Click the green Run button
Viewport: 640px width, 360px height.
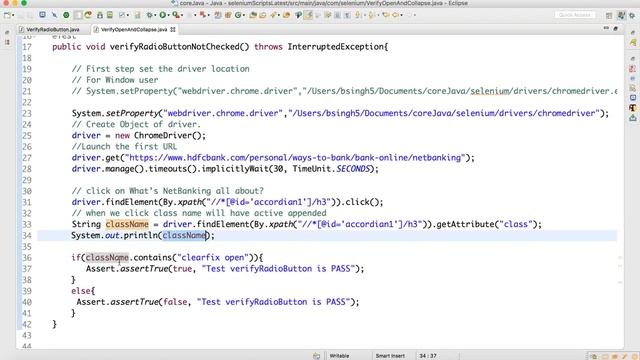(x=162, y=15)
